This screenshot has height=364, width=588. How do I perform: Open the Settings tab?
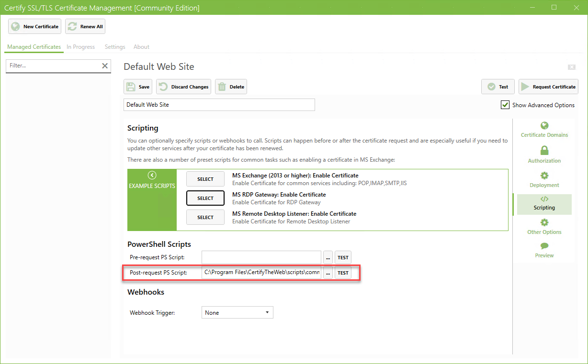115,47
